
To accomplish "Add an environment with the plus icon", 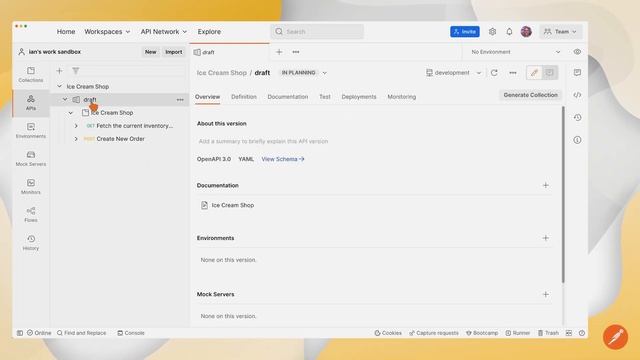I will [x=545, y=238].
